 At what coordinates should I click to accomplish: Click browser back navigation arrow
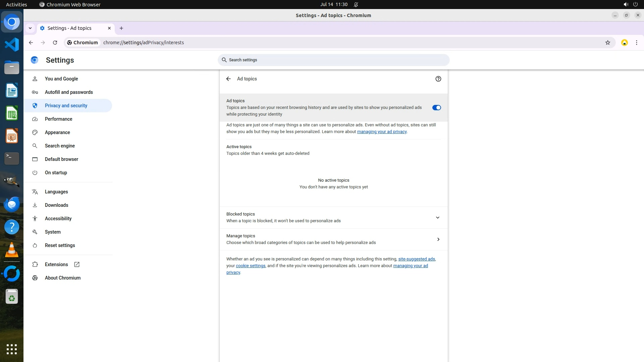[31, 43]
